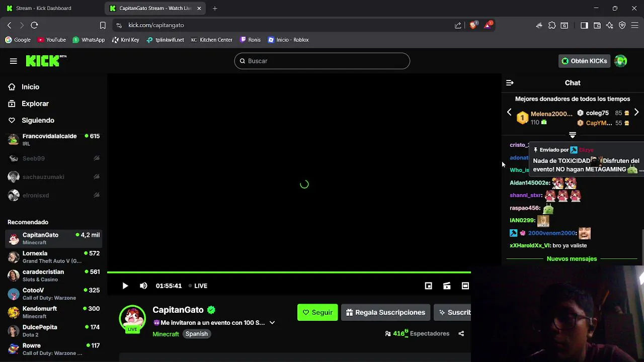This screenshot has width=644, height=362.
Task: Open recommended channel DulcePepita
Action: point(53,331)
